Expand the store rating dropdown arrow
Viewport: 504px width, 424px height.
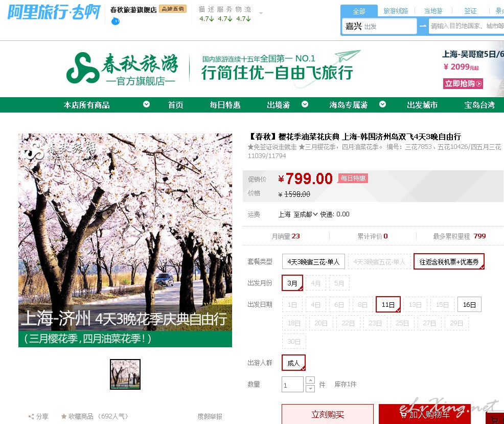261,13
